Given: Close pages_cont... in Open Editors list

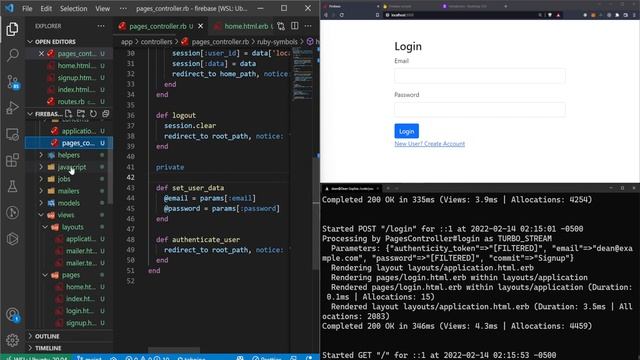Looking at the screenshot, I should click(x=41, y=53).
